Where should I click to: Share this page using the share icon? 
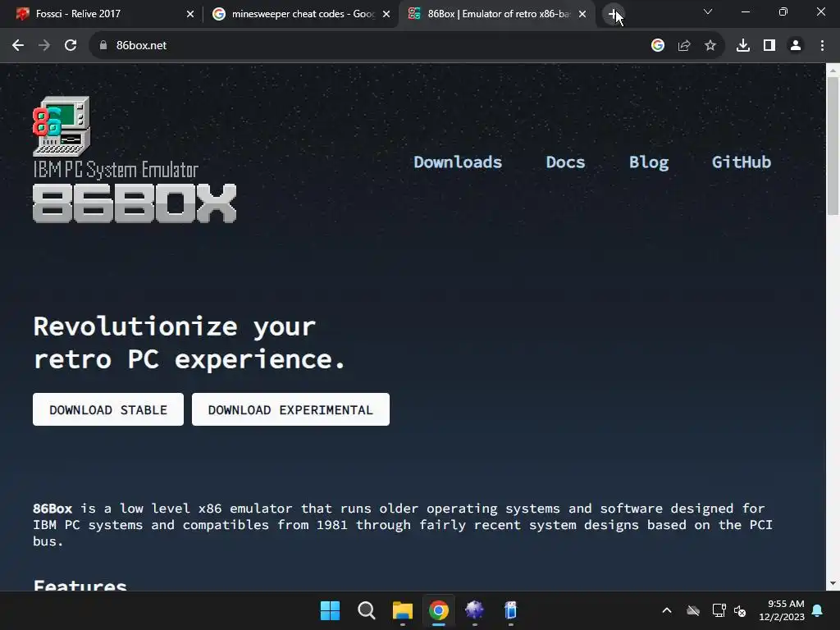click(684, 46)
